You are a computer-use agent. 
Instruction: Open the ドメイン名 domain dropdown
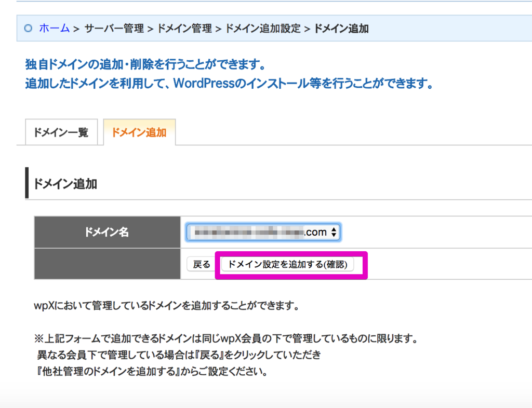pyautogui.click(x=263, y=232)
